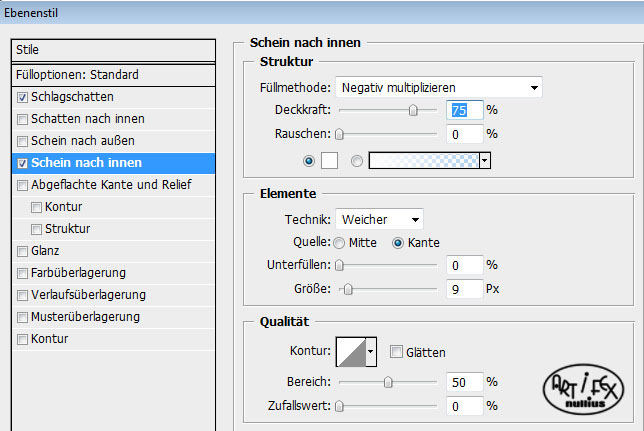The image size is (644, 431).
Task: Enable the Schein nach außen checkbox
Action: pyautogui.click(x=23, y=141)
